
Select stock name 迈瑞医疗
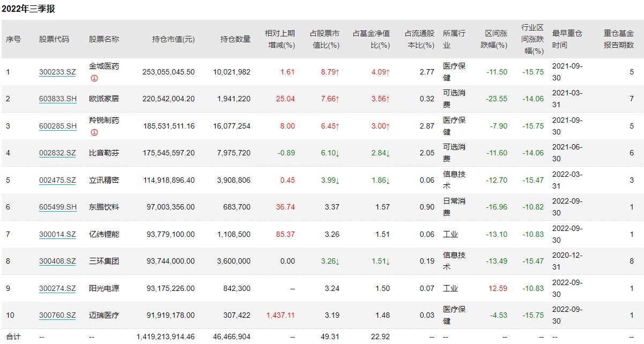[x=104, y=315]
